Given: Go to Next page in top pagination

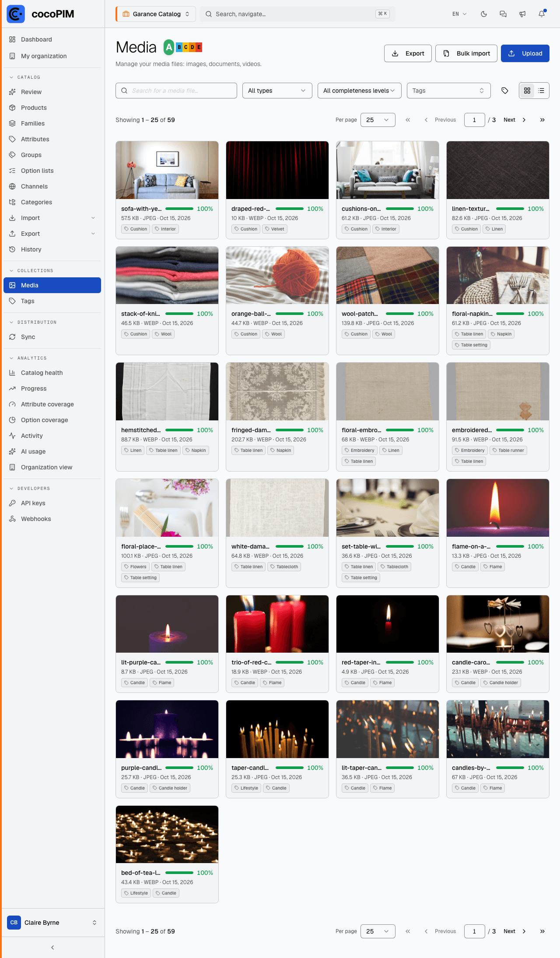Looking at the screenshot, I should (515, 120).
